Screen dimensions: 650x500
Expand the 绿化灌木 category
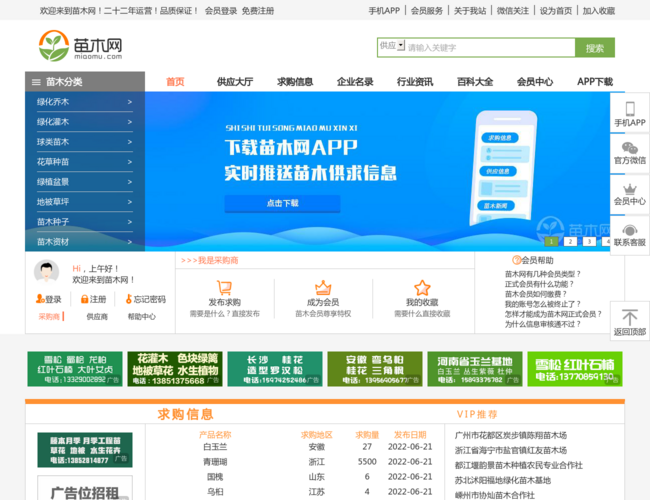click(85, 122)
